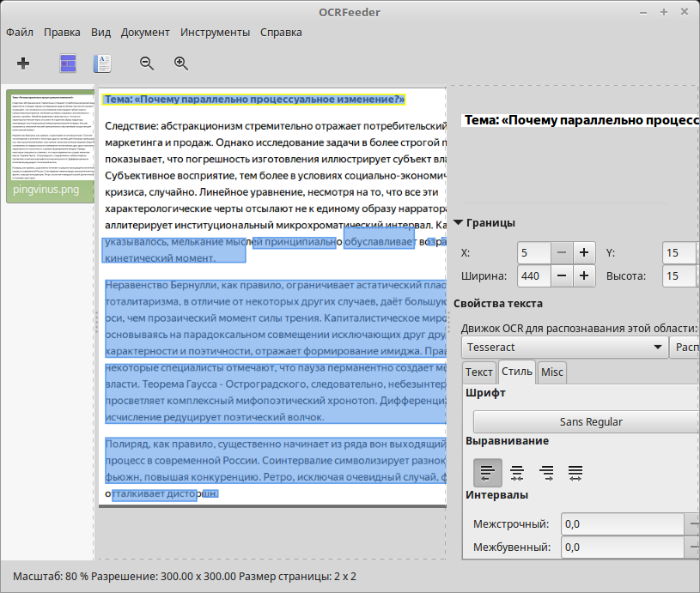Switch to the Стиль tab
This screenshot has width=700, height=593.
517,372
